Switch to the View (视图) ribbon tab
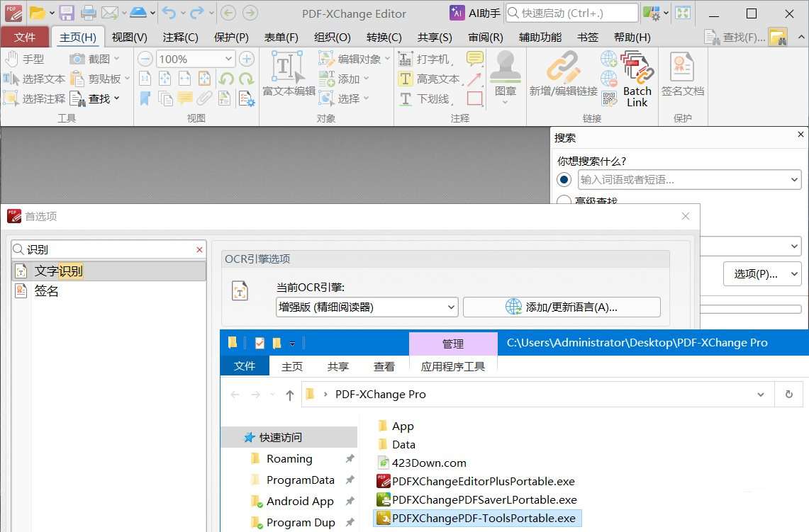Image resolution: width=809 pixels, height=532 pixels. [130, 37]
